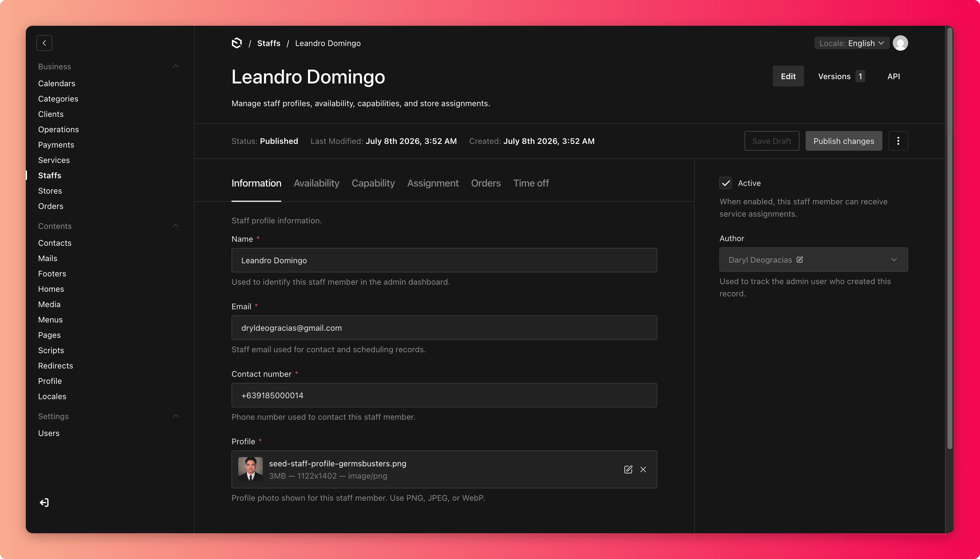Click the vertical page scrollbar
Screen dimensions: 980x559
tap(950, 238)
